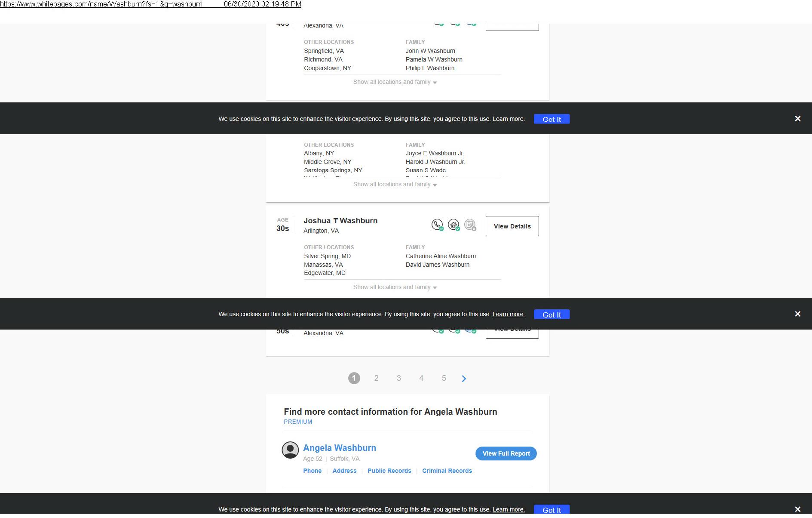Click Joshua T Washburn's greyed-out records icon
This screenshot has height=518, width=812.
click(x=470, y=225)
